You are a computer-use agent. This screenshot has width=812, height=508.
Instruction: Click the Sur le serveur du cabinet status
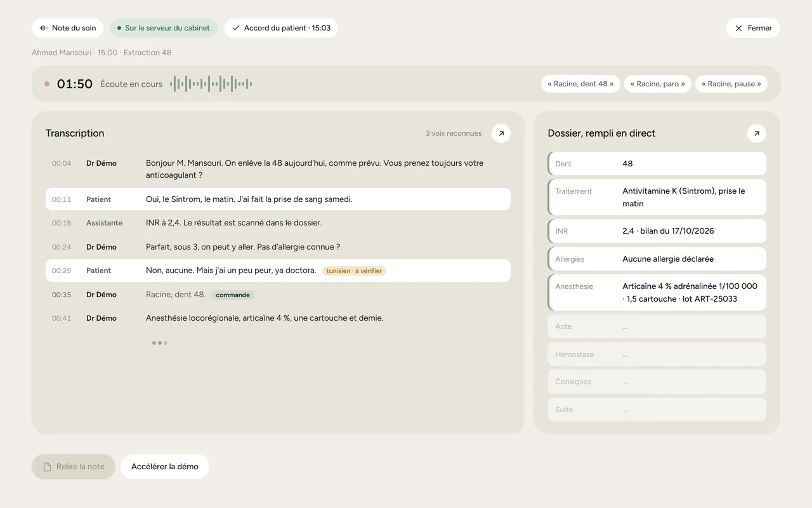(x=164, y=28)
